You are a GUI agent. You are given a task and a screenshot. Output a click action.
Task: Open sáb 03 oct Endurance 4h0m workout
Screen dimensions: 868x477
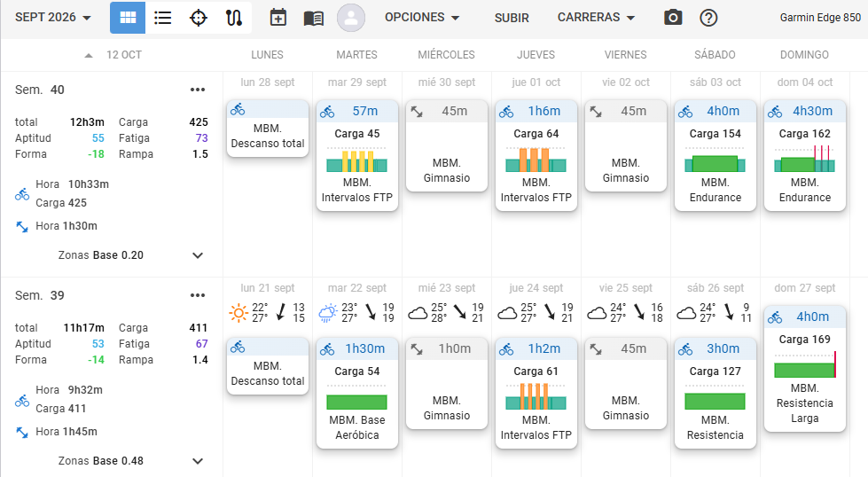click(716, 155)
